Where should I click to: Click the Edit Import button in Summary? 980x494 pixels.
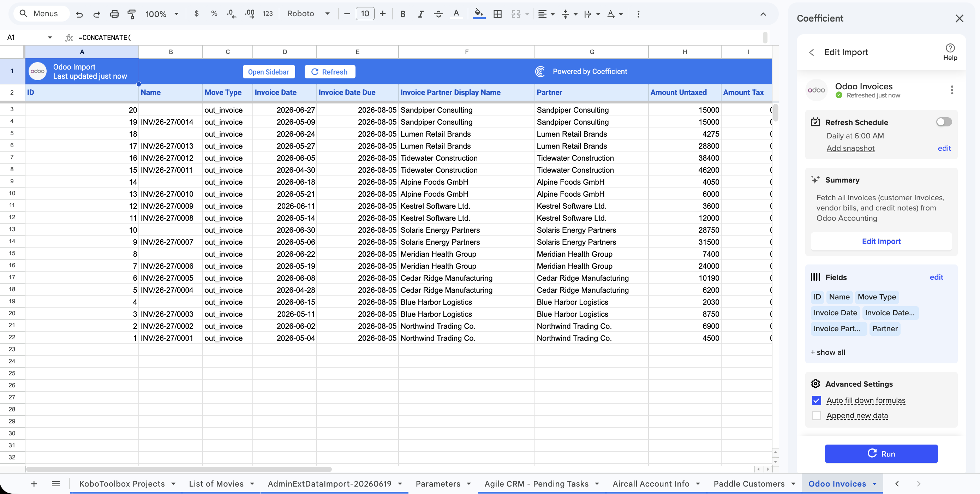[x=881, y=241]
